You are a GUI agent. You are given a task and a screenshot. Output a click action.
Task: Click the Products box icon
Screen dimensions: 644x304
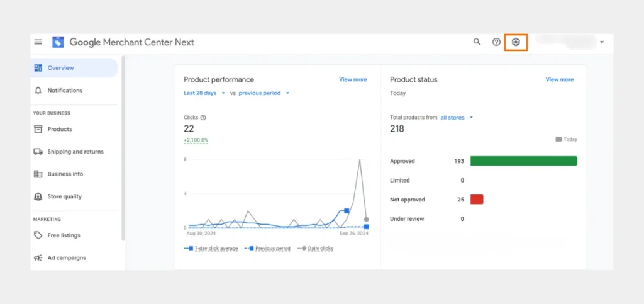(38, 129)
